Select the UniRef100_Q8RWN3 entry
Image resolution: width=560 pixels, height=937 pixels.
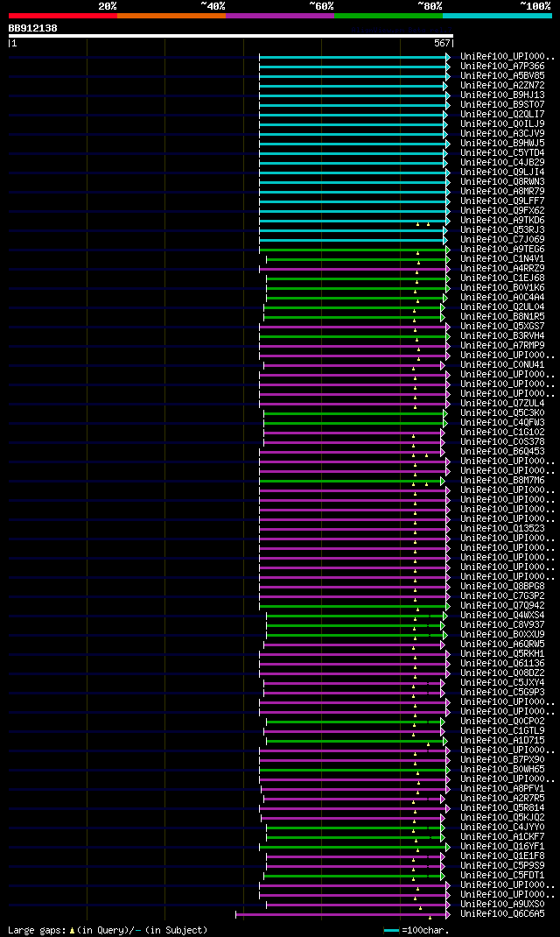pyautogui.click(x=502, y=181)
